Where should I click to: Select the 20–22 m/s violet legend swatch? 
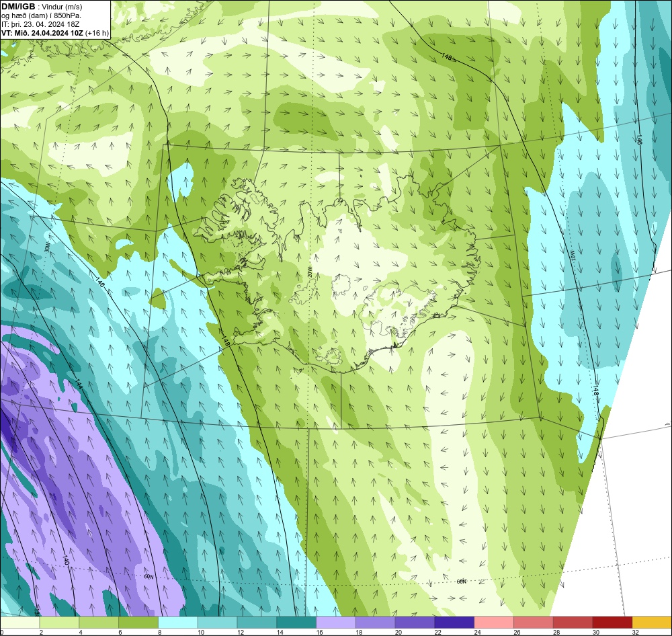coord(415,622)
